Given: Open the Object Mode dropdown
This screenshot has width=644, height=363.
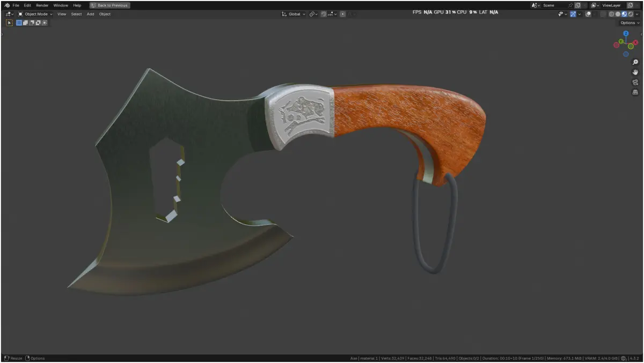Looking at the screenshot, I should pos(35,14).
